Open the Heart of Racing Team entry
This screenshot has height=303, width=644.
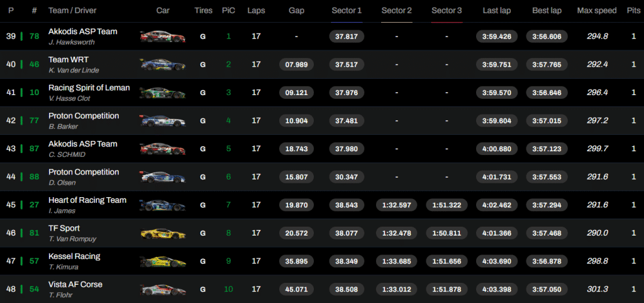point(87,200)
